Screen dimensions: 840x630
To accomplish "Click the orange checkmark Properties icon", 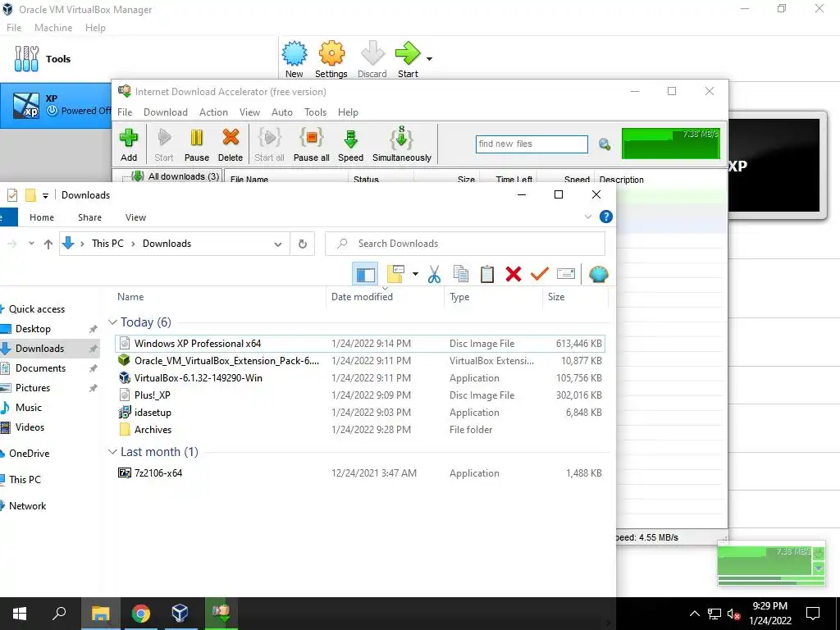I will point(540,274).
